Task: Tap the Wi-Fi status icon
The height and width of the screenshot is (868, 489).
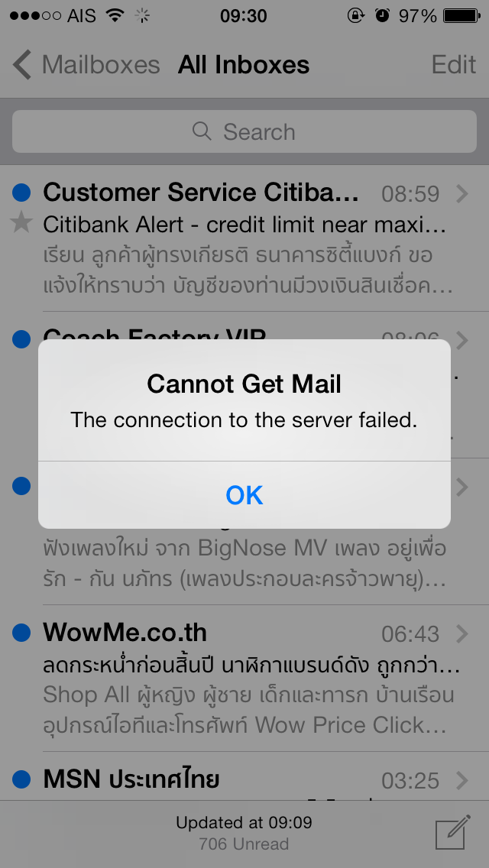Action: [115, 16]
